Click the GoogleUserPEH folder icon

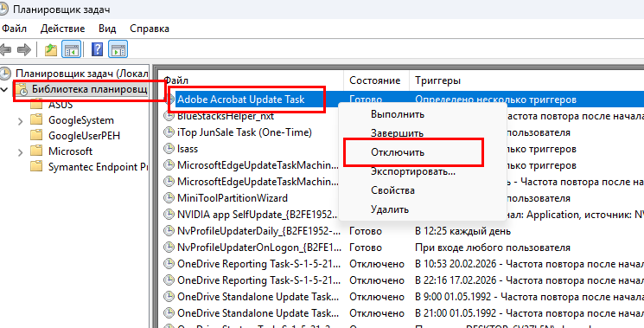pos(36,136)
